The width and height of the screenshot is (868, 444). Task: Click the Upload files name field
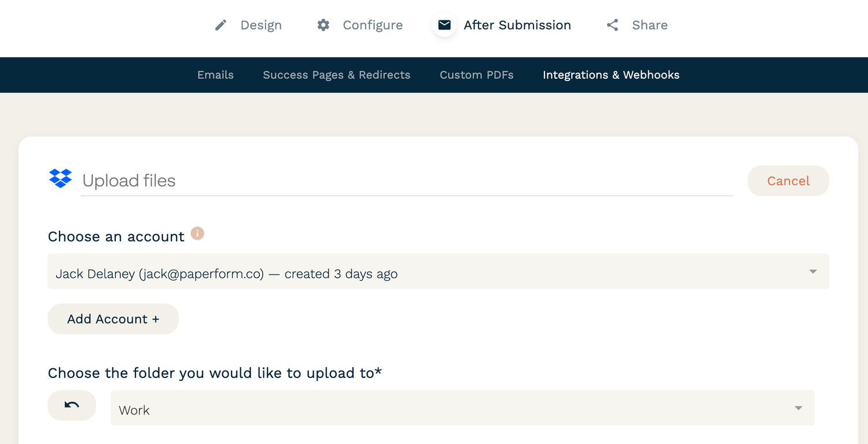pyautogui.click(x=407, y=181)
